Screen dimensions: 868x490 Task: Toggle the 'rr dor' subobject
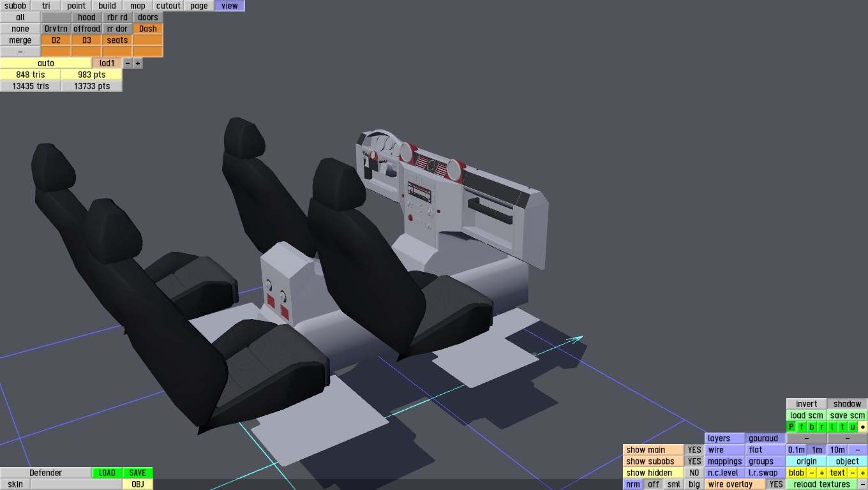[117, 29]
